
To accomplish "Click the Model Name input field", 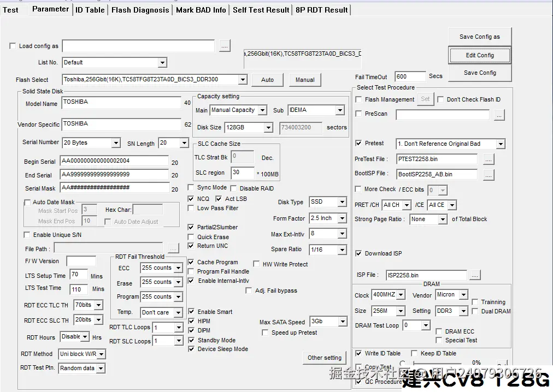I will point(121,103).
